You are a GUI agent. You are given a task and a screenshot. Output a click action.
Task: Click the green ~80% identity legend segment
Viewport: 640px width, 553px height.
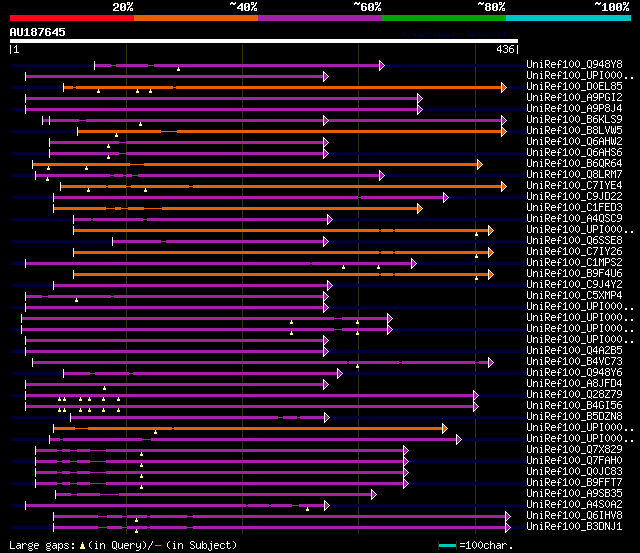444,18
